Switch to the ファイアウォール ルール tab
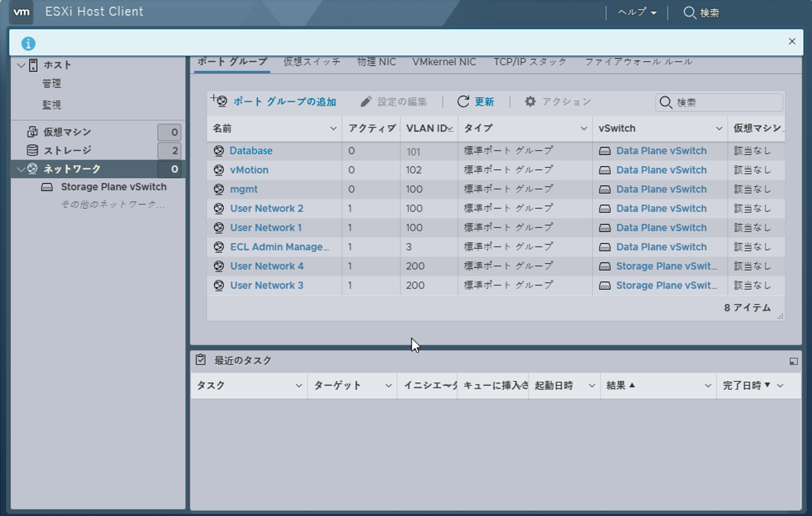The height and width of the screenshot is (516, 812). coord(638,62)
